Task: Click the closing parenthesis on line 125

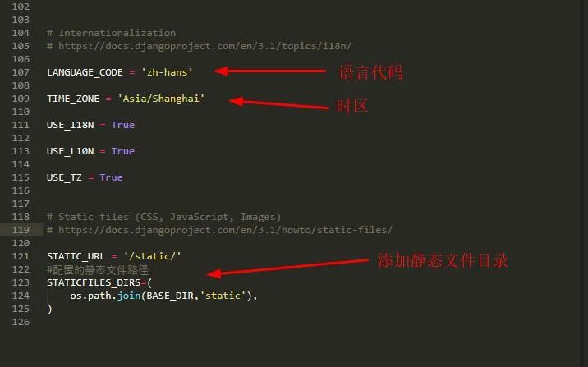Action: [49, 309]
